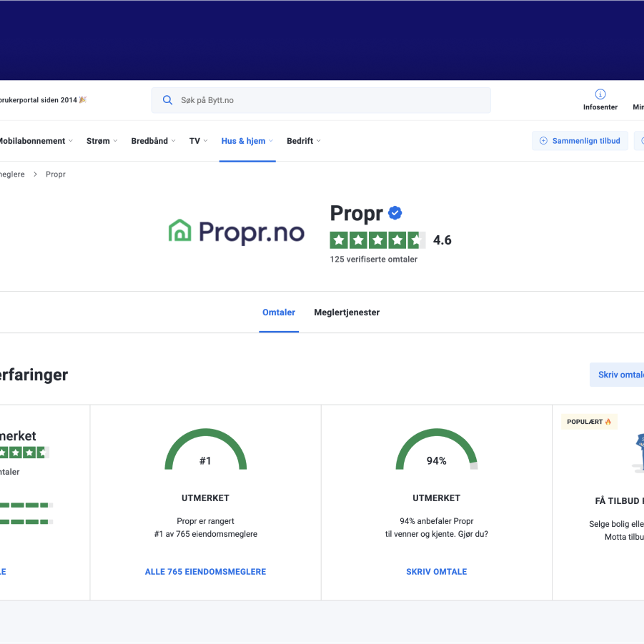This screenshot has width=644, height=644.
Task: Open the Hus & hjem menu
Action: [247, 141]
